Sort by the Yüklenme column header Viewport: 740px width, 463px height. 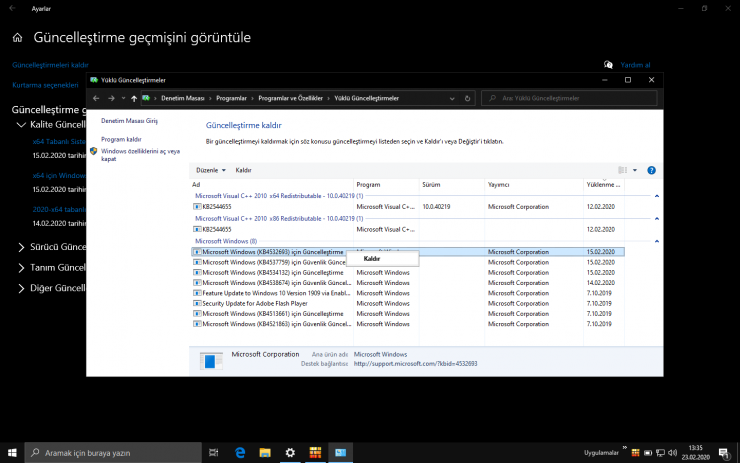pyautogui.click(x=604, y=185)
